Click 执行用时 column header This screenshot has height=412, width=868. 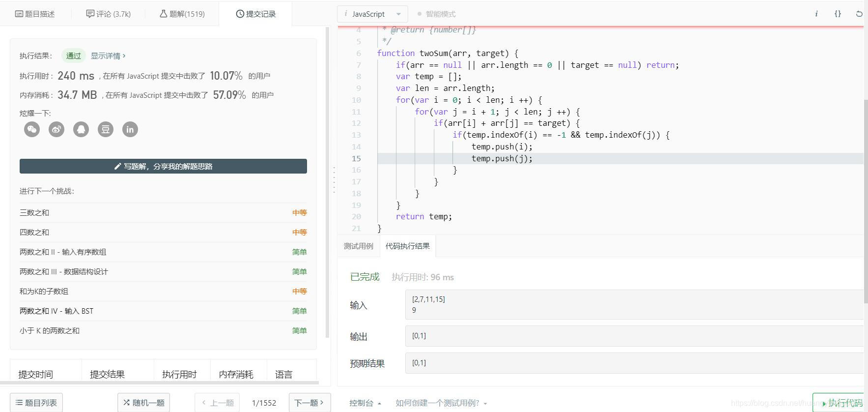[179, 374]
